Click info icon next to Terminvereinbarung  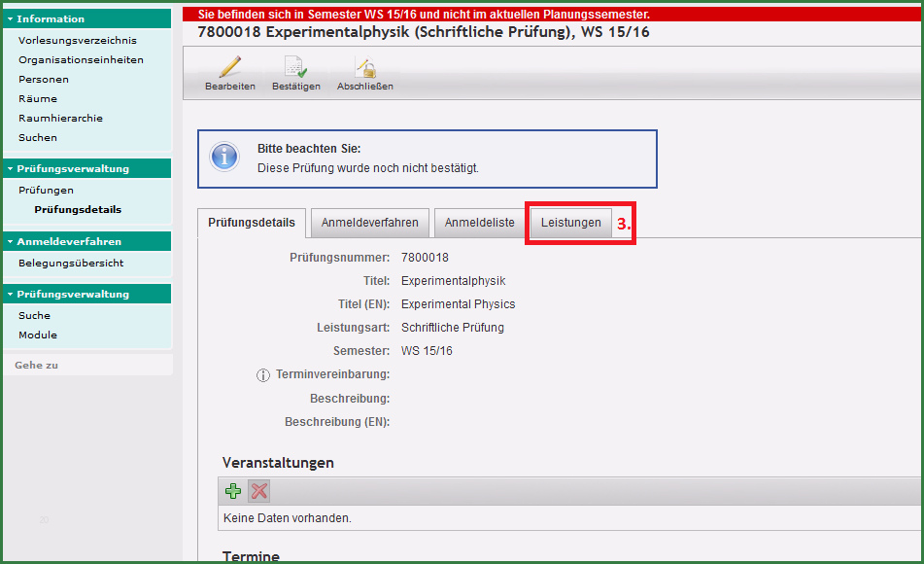pyautogui.click(x=262, y=375)
